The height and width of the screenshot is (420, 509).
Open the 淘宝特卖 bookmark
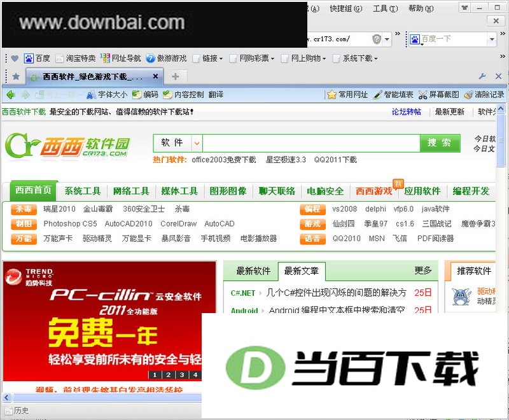click(x=75, y=59)
